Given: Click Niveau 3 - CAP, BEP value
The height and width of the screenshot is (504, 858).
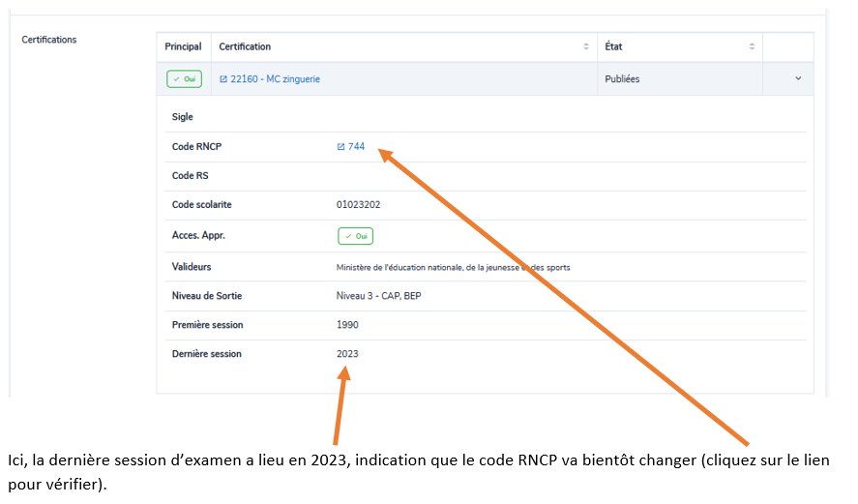Looking at the screenshot, I should pos(379,296).
